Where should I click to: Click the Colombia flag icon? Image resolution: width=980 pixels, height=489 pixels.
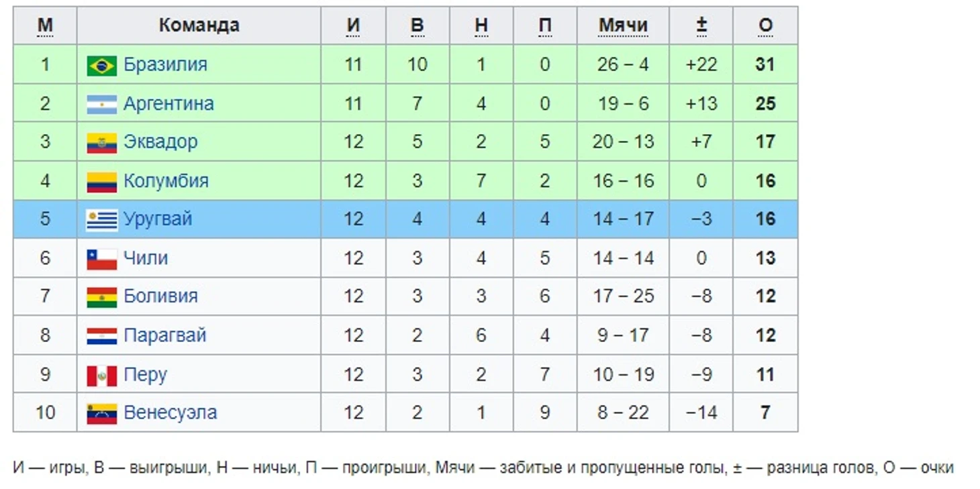tap(101, 182)
